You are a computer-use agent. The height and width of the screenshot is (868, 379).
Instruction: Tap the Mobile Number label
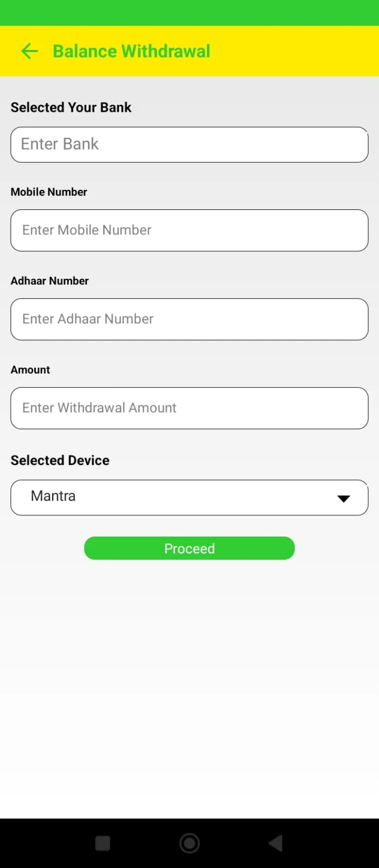pyautogui.click(x=49, y=192)
